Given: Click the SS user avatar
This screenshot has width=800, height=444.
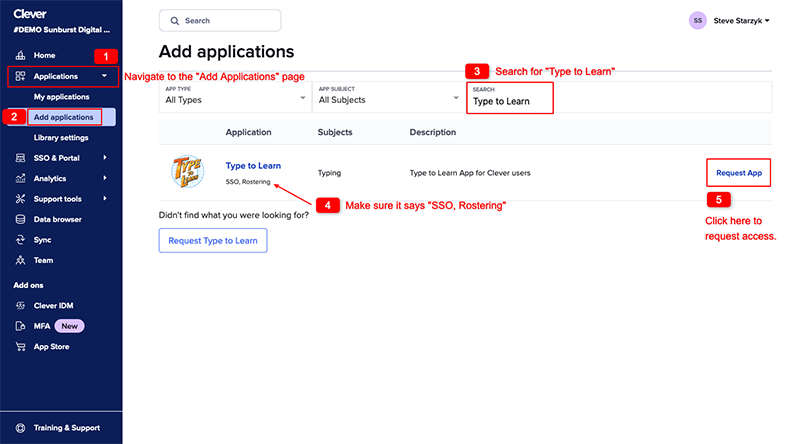Looking at the screenshot, I should pyautogui.click(x=697, y=20).
